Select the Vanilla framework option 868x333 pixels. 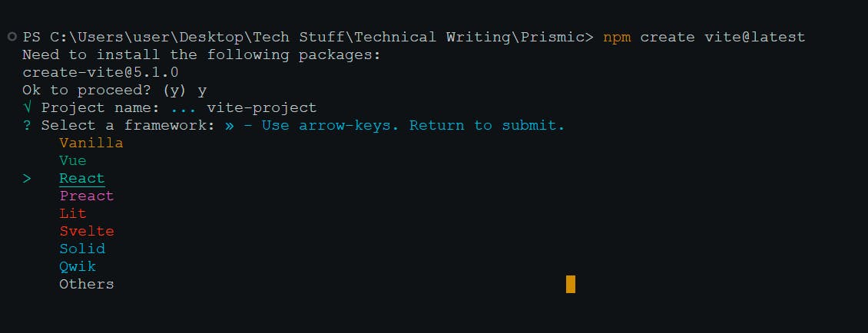click(x=91, y=143)
